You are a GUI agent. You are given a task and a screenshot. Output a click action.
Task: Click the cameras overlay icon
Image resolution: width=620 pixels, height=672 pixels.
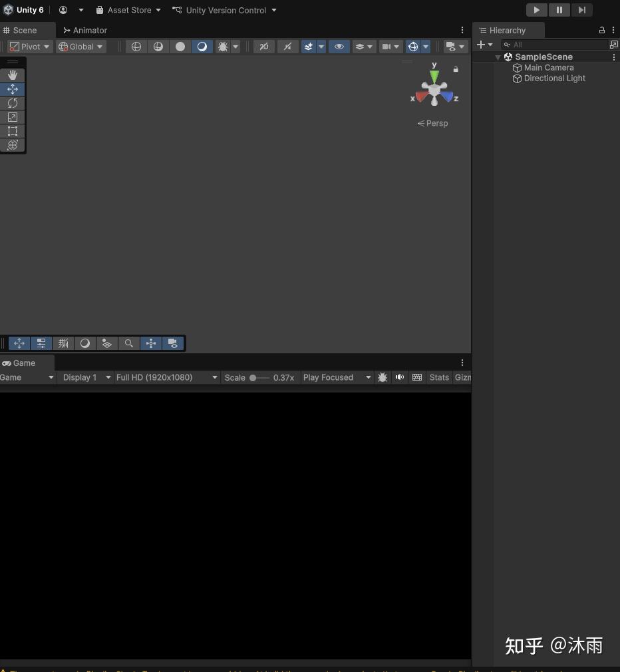click(x=173, y=343)
